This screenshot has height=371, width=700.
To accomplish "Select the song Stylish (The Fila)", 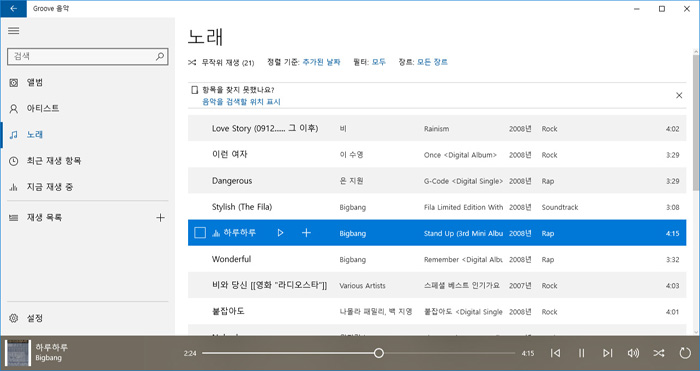I will coord(242,207).
